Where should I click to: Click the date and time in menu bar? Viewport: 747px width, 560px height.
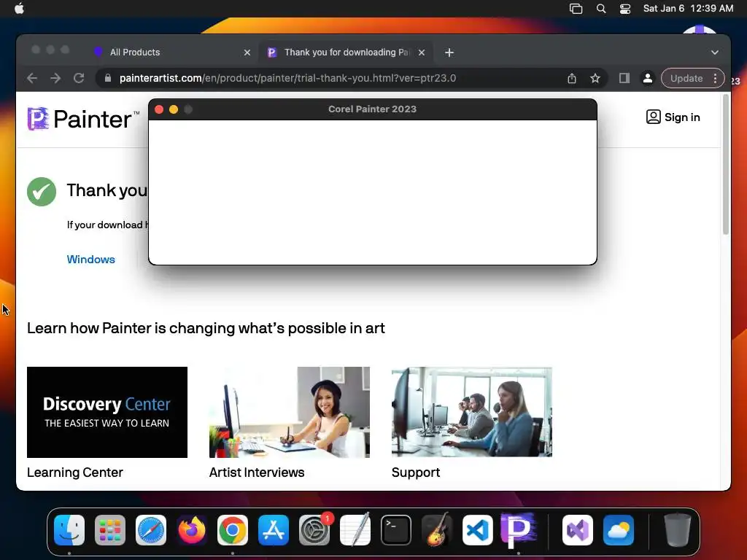click(688, 9)
